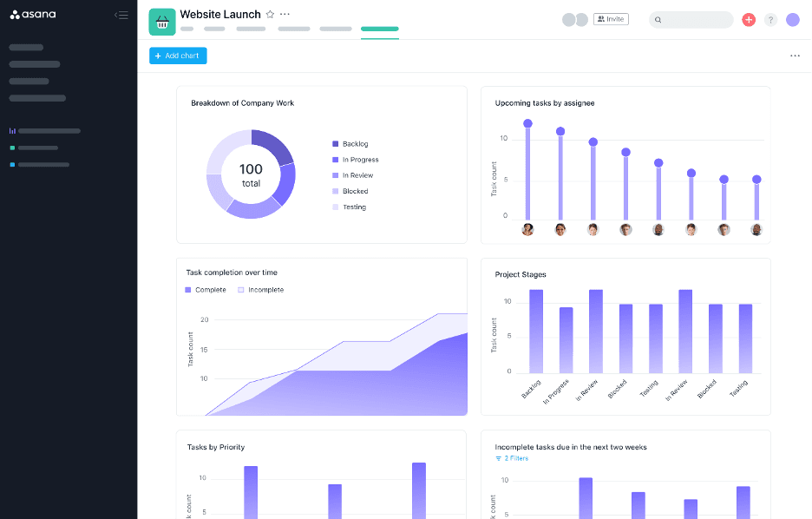Click the Website Launch basket project icon

coord(162,22)
